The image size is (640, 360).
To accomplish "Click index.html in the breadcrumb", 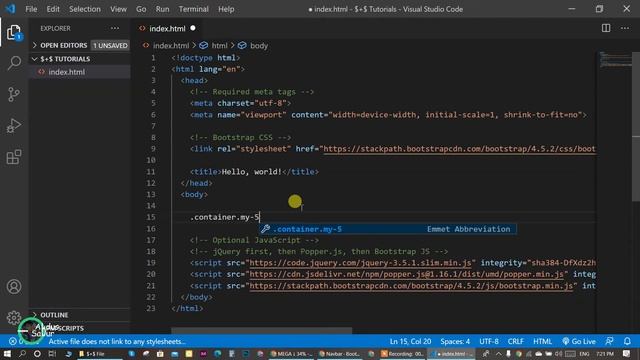I will [x=171, y=45].
